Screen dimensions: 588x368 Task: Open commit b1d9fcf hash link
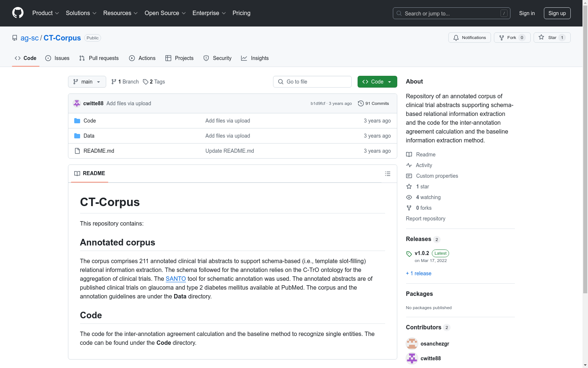(x=318, y=103)
